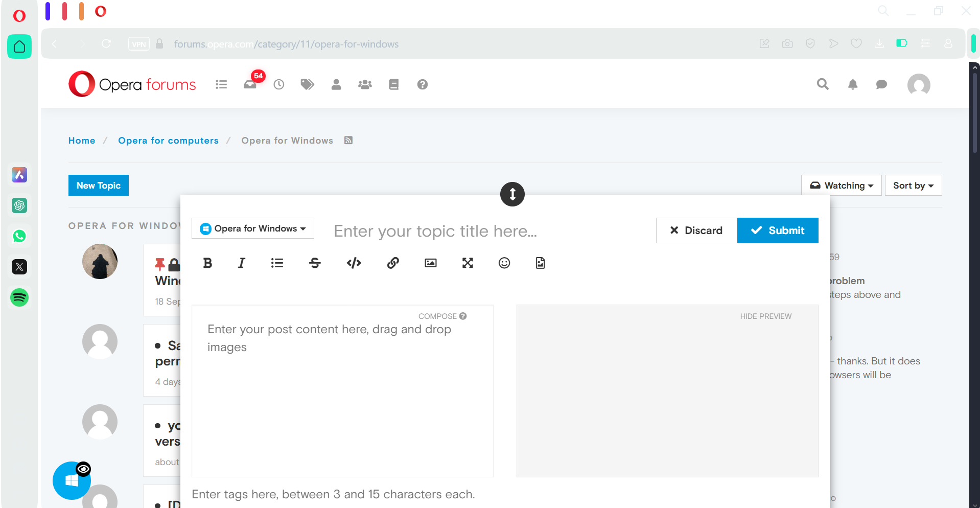Open the categories list icon

221,84
